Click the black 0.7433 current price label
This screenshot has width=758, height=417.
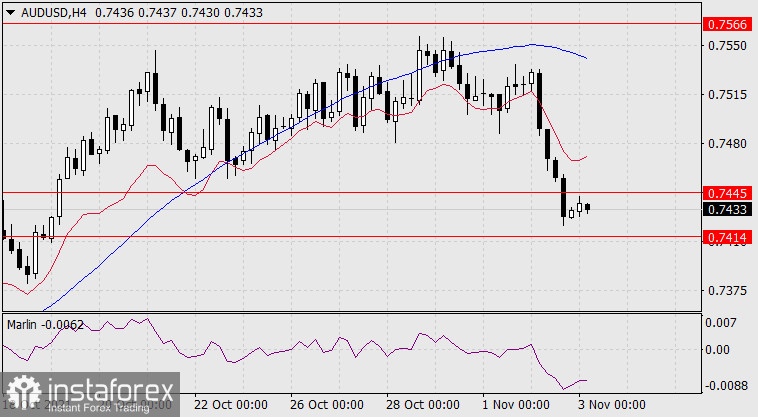point(725,209)
